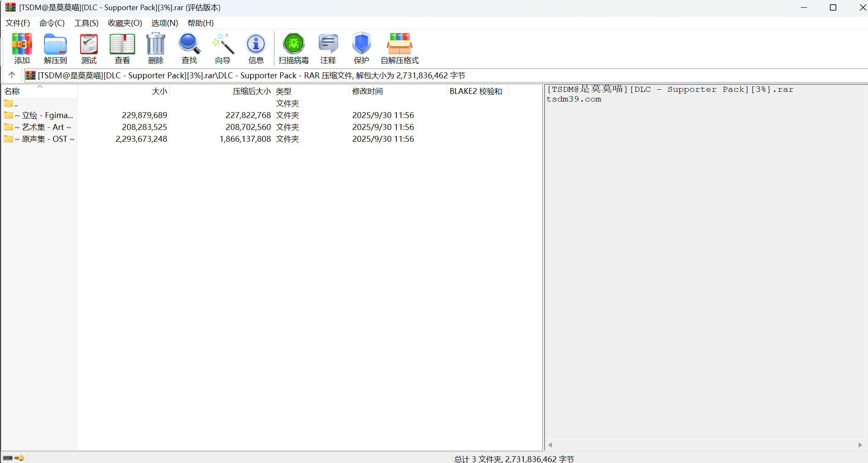Viewport: 868px width, 463px height.
Task: Sort by Packed Size (压缩后大小) header
Action: click(251, 91)
